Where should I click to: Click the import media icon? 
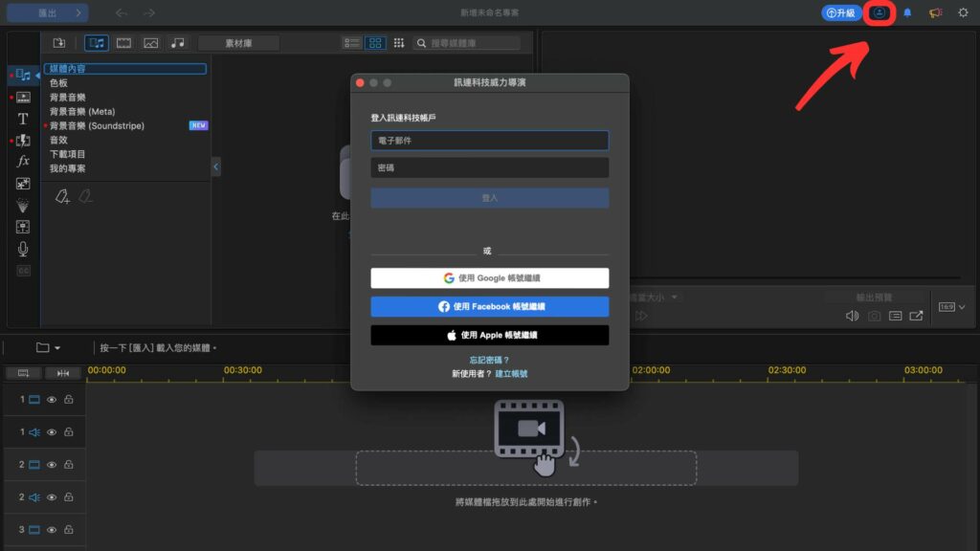click(59, 43)
